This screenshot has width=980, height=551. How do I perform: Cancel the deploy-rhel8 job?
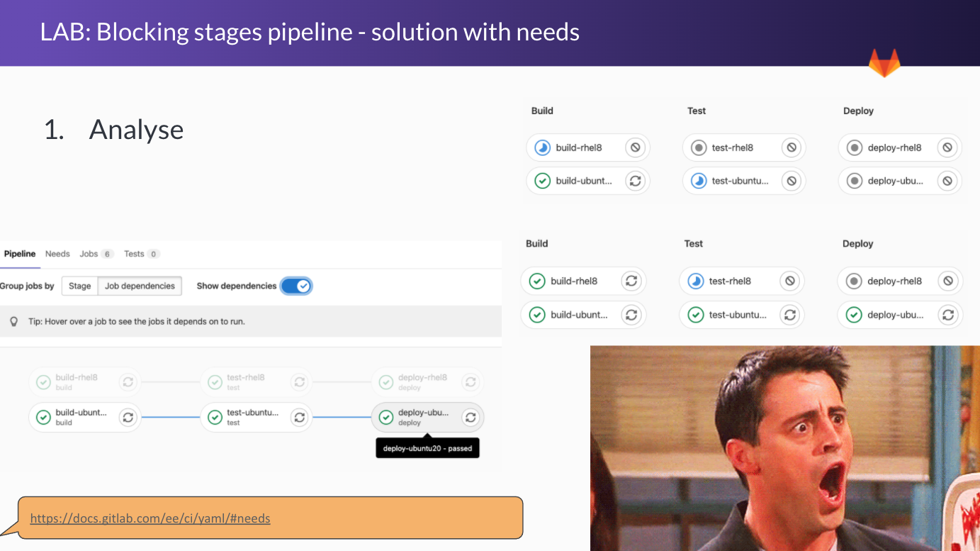click(947, 148)
